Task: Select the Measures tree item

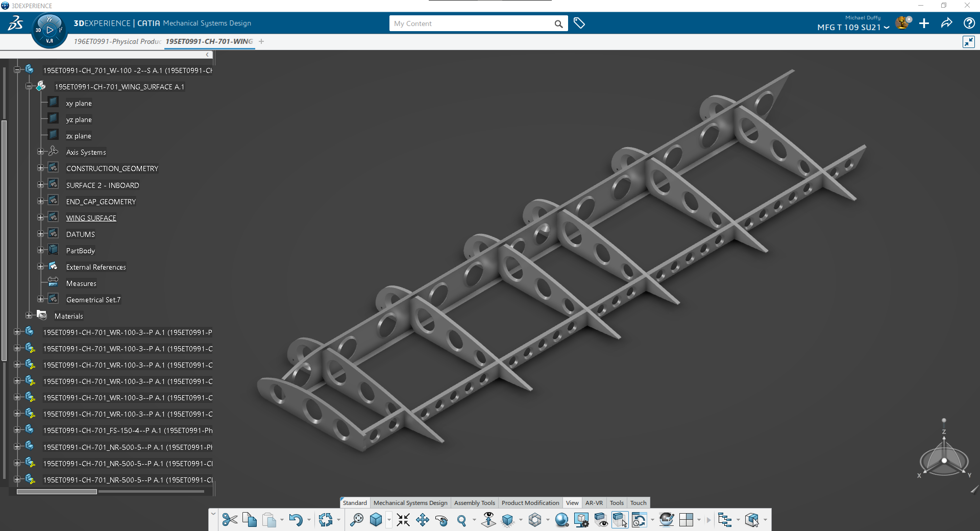Action: click(81, 283)
